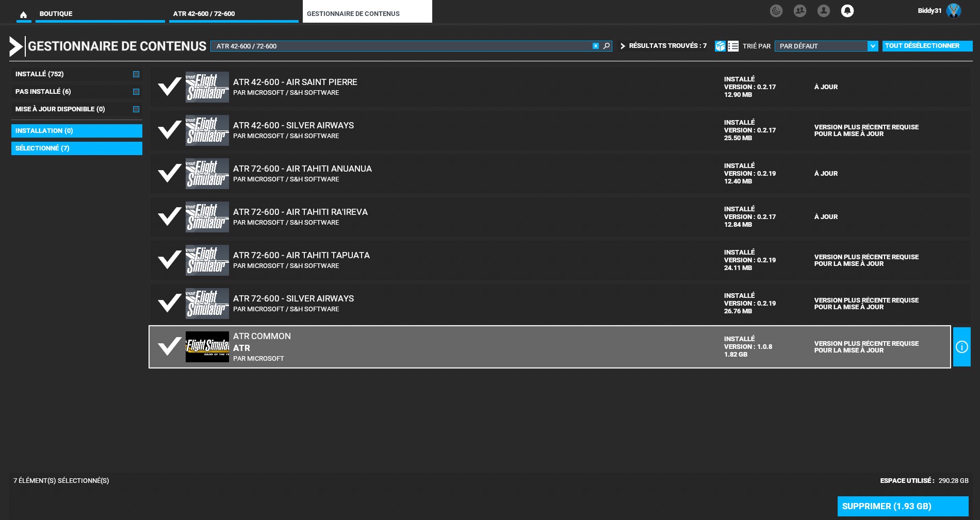This screenshot has height=520, width=980.
Task: Switch to ATR 42-600 / 72-600 tab
Action: pyautogui.click(x=234, y=14)
